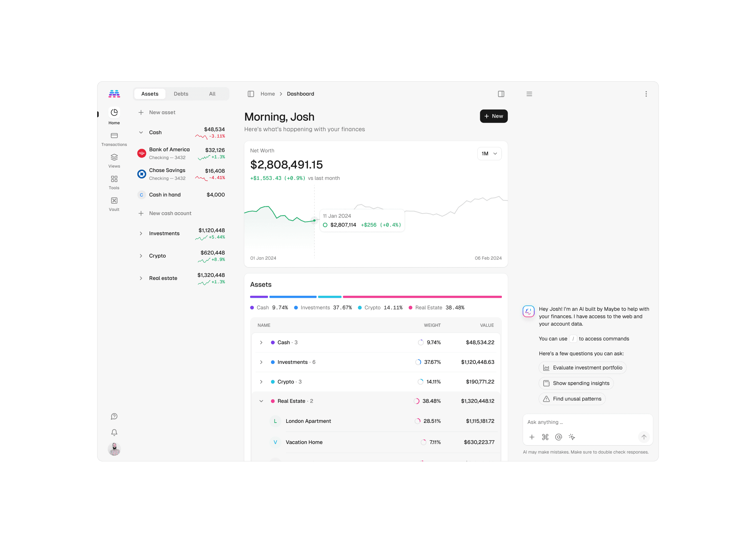Open the Views layers icon
The height and width of the screenshot is (543, 756).
click(x=114, y=158)
